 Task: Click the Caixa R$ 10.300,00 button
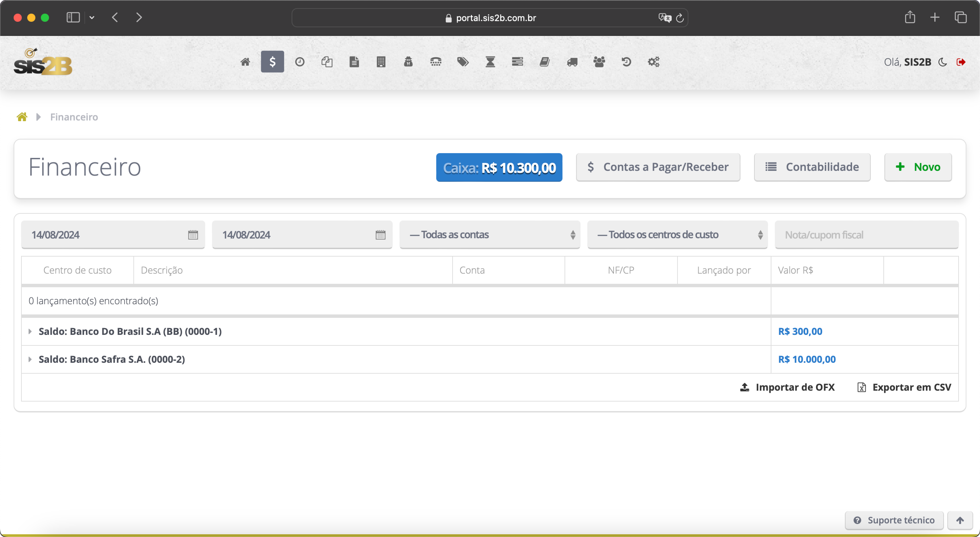pyautogui.click(x=499, y=167)
